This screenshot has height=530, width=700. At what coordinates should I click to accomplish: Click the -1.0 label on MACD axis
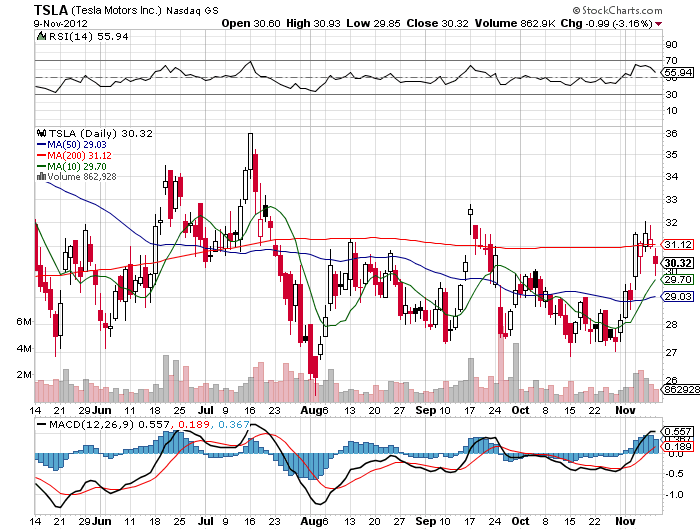click(x=674, y=494)
